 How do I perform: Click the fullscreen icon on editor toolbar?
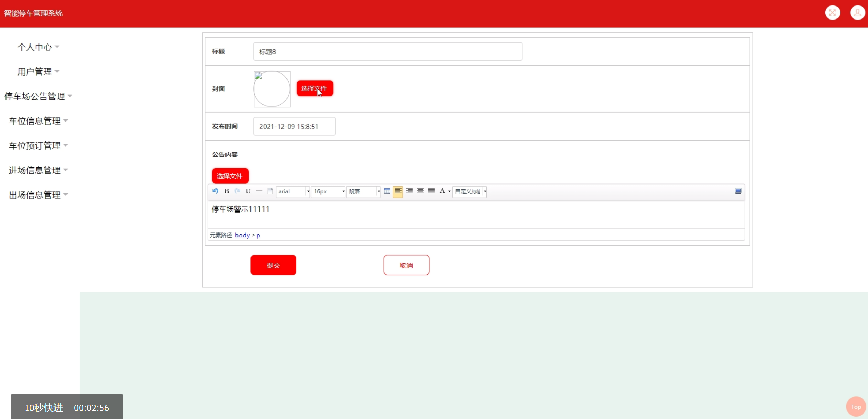(x=738, y=191)
